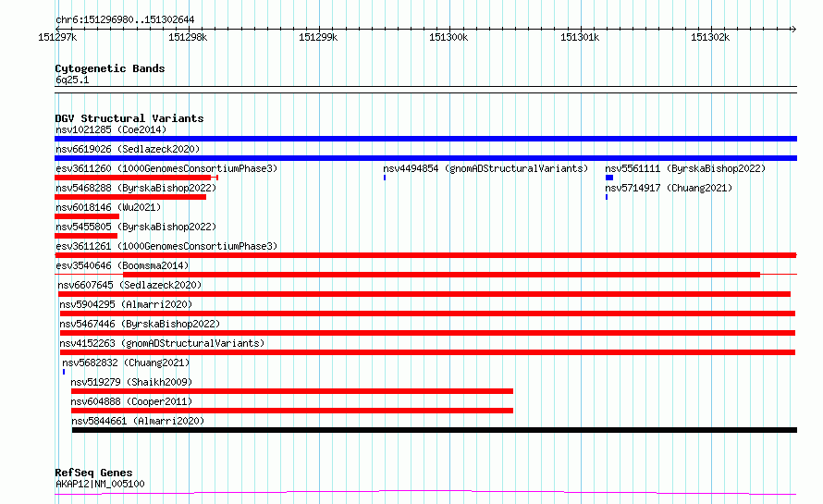Screen dimensions: 823x504
Task: Click the small blue nsv5561111 block
Action: 609,178
